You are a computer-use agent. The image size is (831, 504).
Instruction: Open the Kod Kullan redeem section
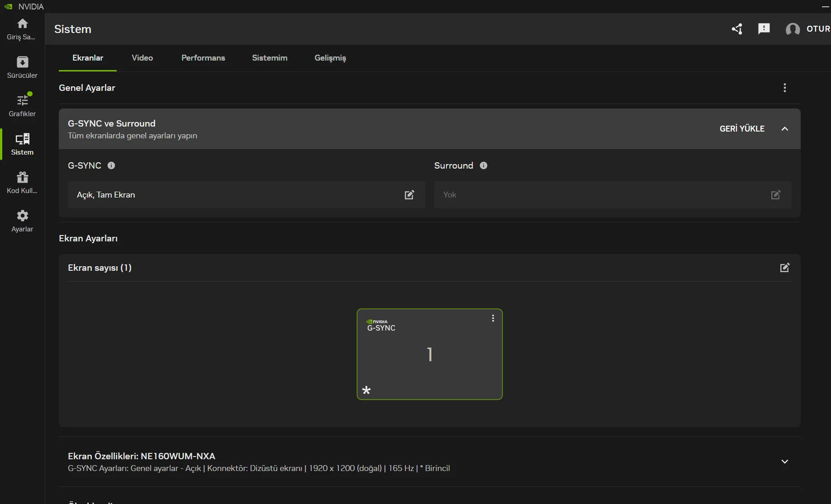[22, 183]
